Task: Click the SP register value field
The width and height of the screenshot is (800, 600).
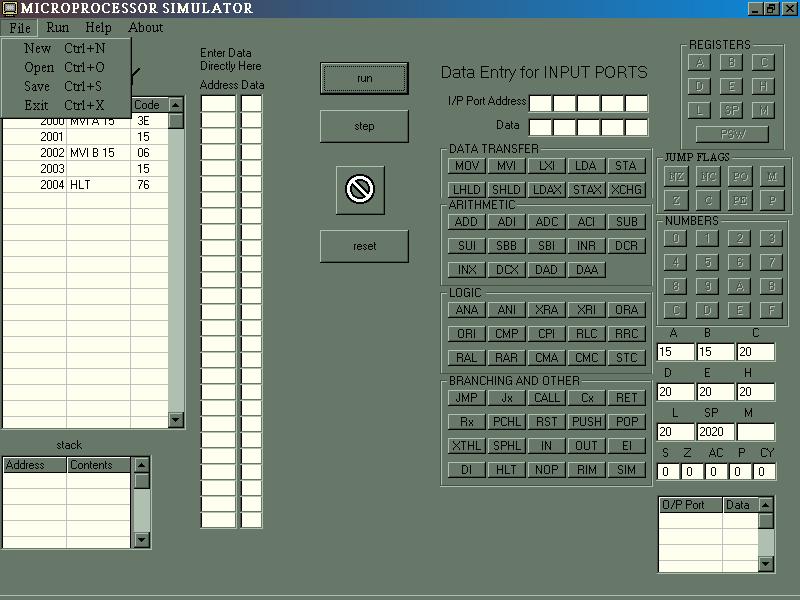Action: [715, 432]
